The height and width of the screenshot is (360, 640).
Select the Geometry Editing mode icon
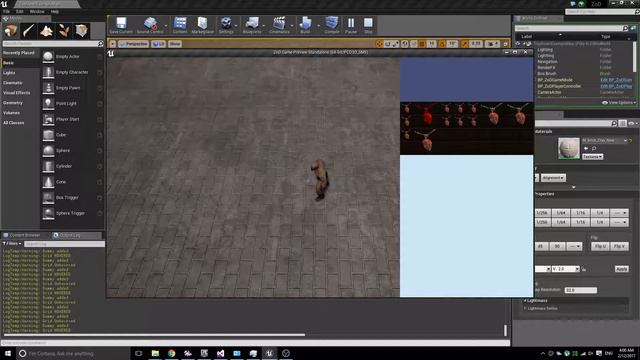pyautogui.click(x=82, y=31)
